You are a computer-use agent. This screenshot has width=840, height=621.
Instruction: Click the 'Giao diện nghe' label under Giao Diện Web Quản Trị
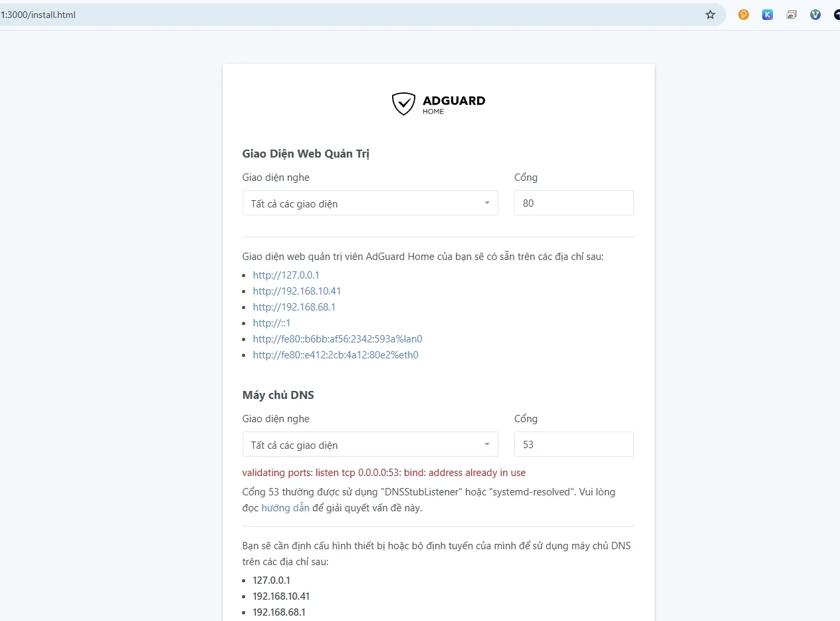(x=276, y=178)
